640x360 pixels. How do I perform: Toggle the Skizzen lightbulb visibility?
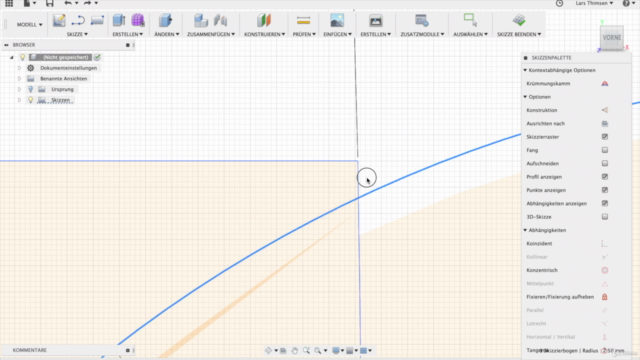pos(30,100)
